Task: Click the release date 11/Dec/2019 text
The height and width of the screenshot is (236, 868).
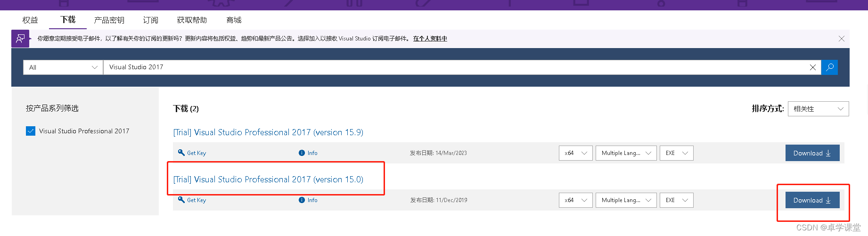Action: click(x=451, y=200)
